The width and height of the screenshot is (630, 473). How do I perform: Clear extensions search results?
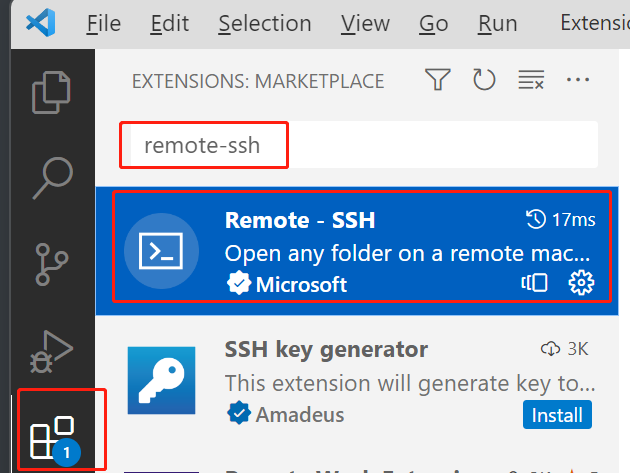(531, 80)
